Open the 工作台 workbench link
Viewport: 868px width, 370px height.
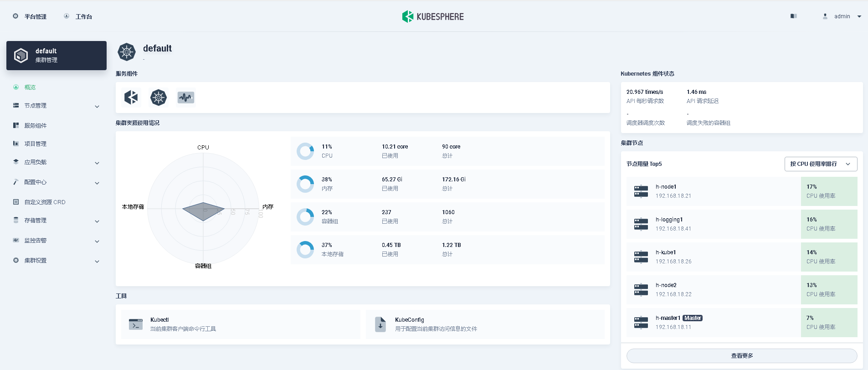click(x=78, y=16)
